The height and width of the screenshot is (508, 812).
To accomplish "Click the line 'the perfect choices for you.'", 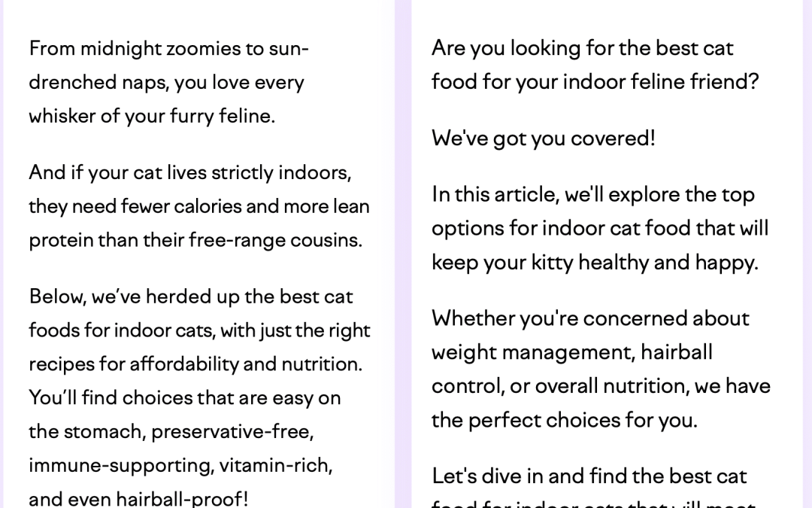I will [x=565, y=420].
